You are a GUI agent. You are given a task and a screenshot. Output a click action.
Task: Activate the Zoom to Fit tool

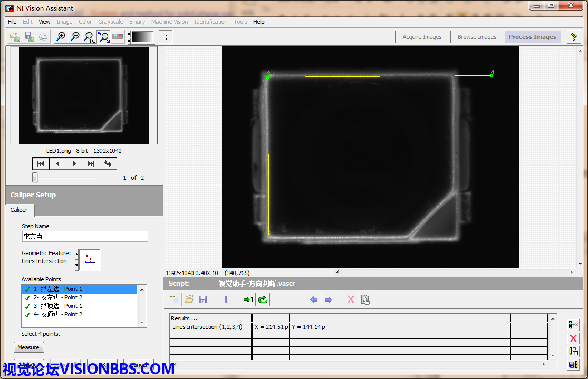coord(103,37)
